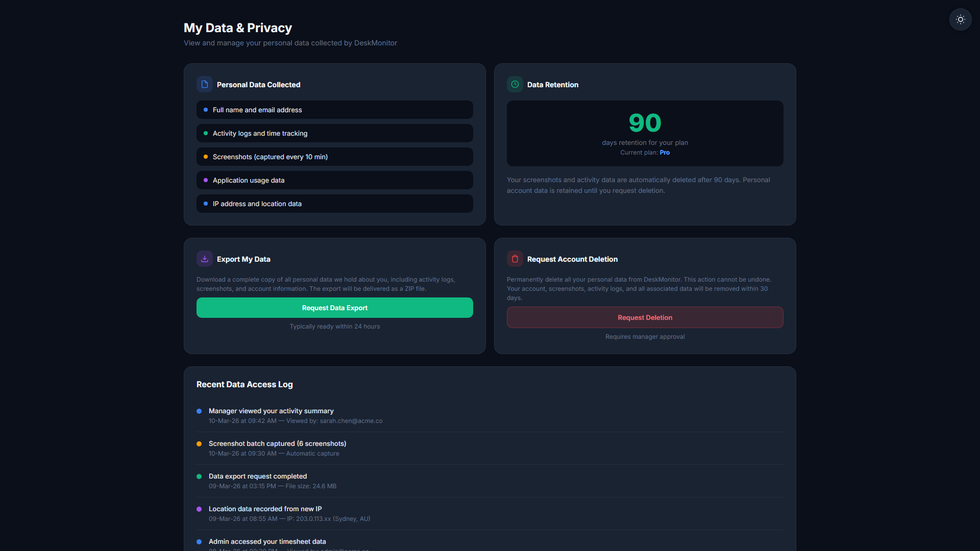Viewport: 980px width, 551px height.
Task: Click the Request Account Deletion trash icon
Action: 515,259
